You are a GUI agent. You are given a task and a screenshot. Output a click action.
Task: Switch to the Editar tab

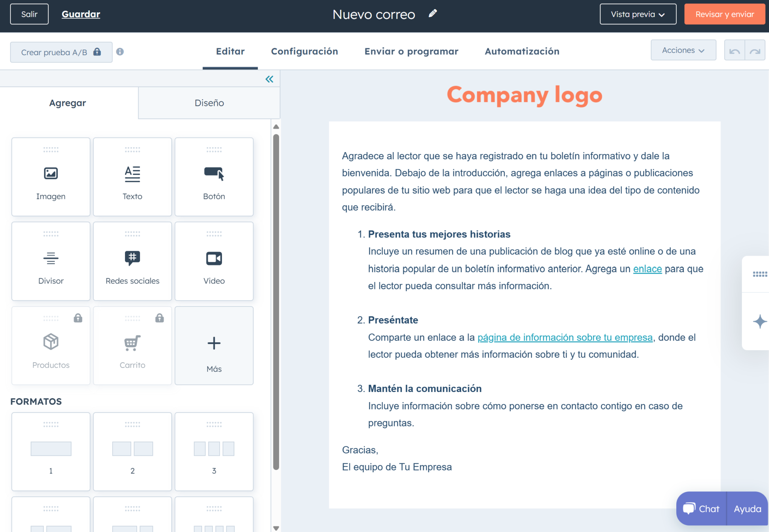230,51
